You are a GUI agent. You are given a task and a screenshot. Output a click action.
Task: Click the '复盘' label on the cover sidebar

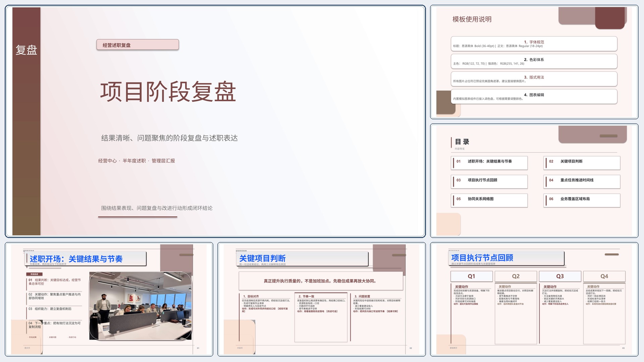coord(26,50)
